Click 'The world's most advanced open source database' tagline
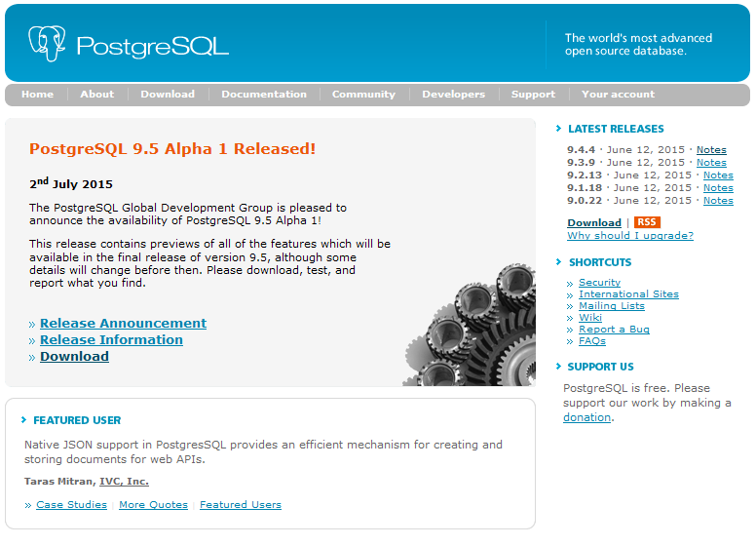 (638, 45)
